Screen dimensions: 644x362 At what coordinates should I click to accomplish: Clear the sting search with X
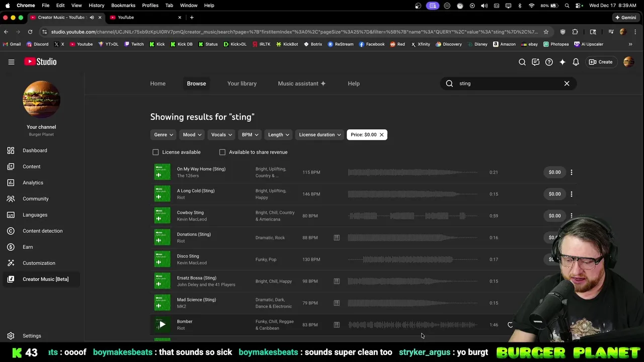coord(567,83)
